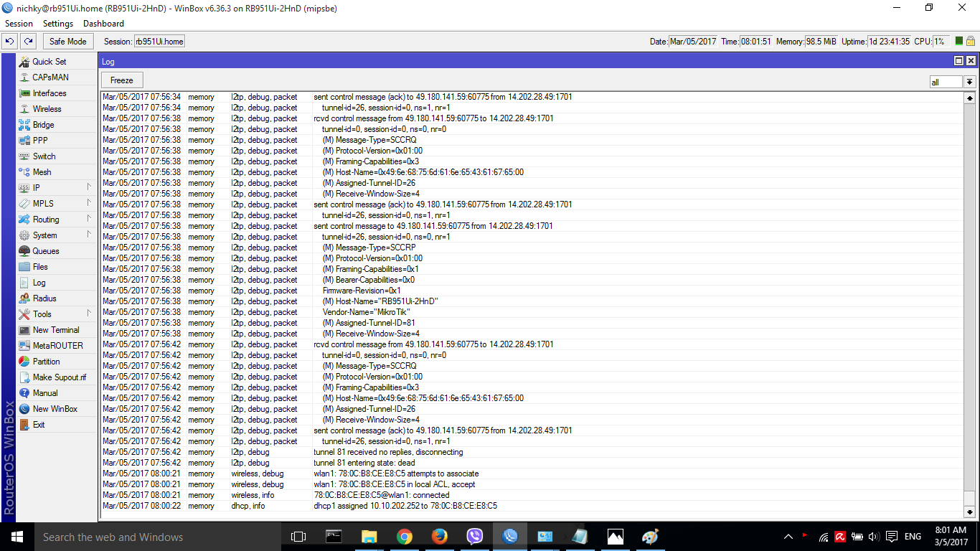The width and height of the screenshot is (980, 551).
Task: Click the CPU usage field
Action: click(941, 42)
